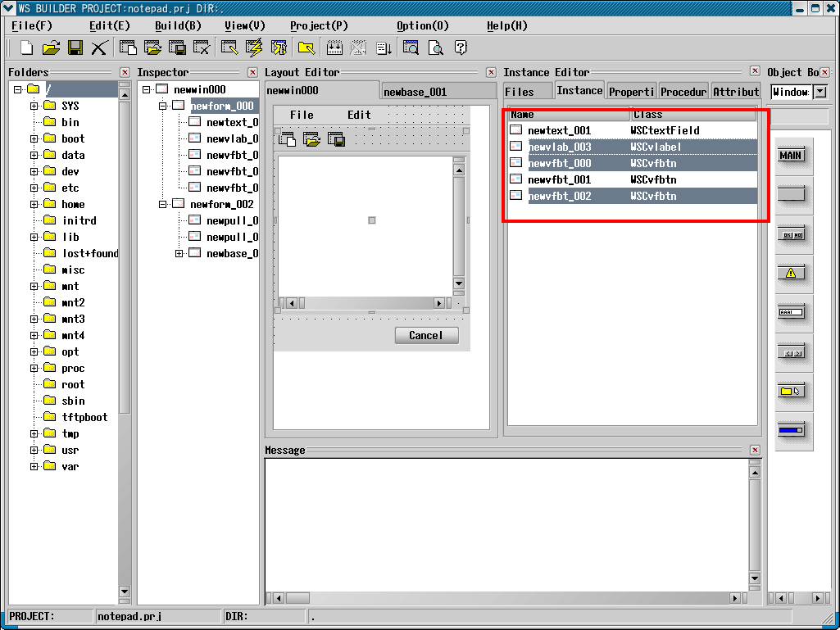The height and width of the screenshot is (630, 840).
Task: Expand the boot folder node
Action: [x=34, y=138]
